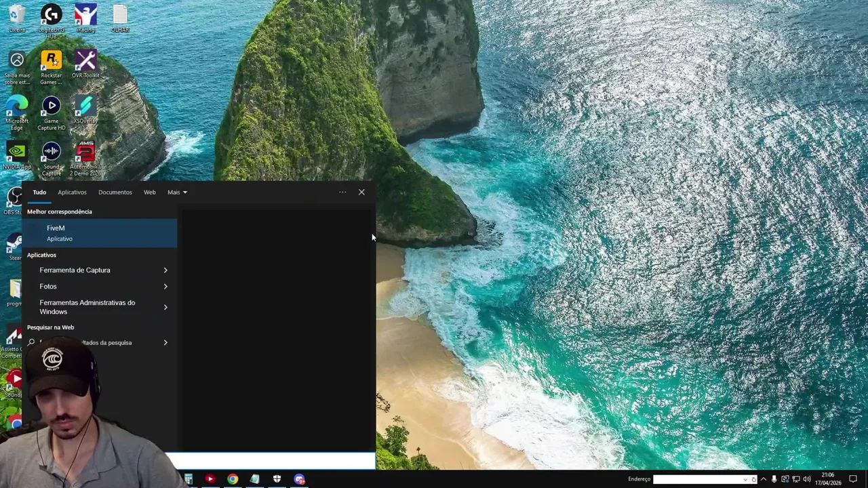Launch Microsoft Edge from the desktop

pos(17,113)
